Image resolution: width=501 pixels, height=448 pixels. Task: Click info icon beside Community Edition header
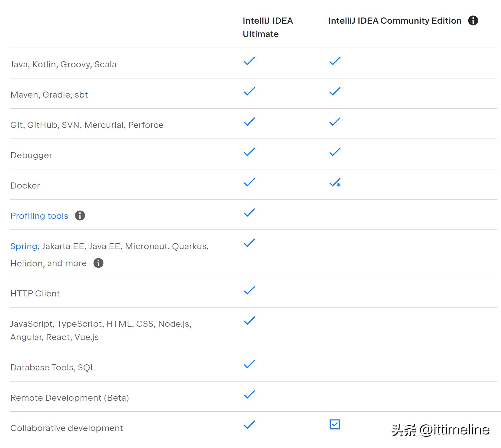tap(473, 21)
